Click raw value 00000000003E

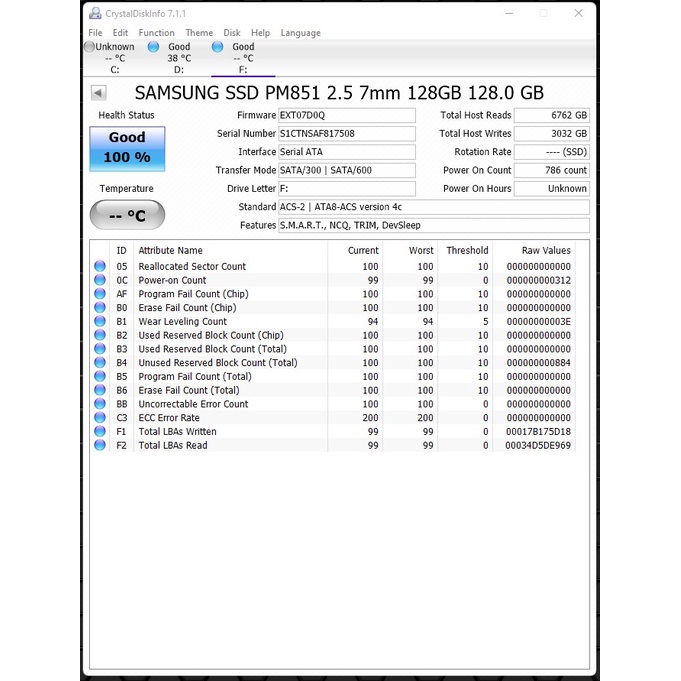[539, 321]
